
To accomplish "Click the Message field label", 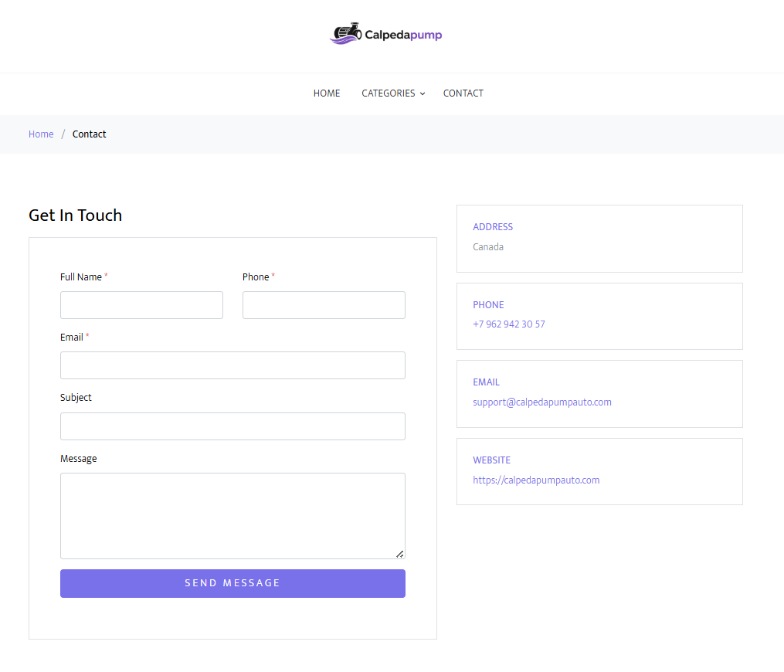I will tap(79, 459).
